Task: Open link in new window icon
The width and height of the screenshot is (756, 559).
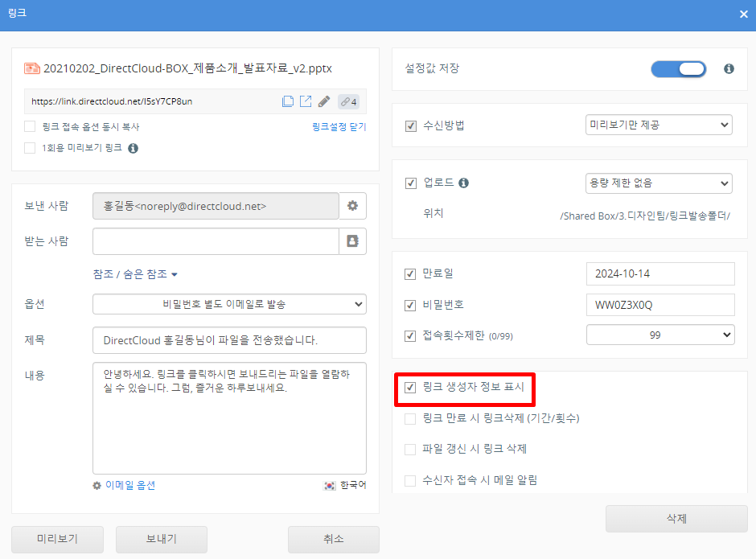Action: (x=306, y=101)
